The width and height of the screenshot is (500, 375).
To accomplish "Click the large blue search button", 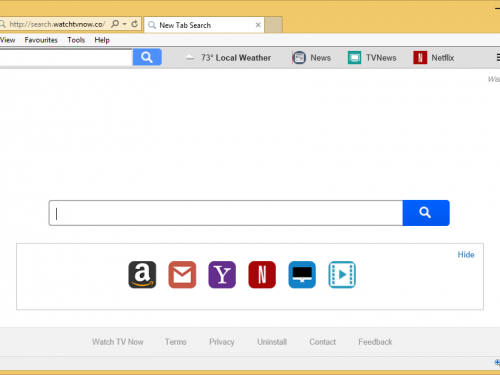I will point(426,213).
